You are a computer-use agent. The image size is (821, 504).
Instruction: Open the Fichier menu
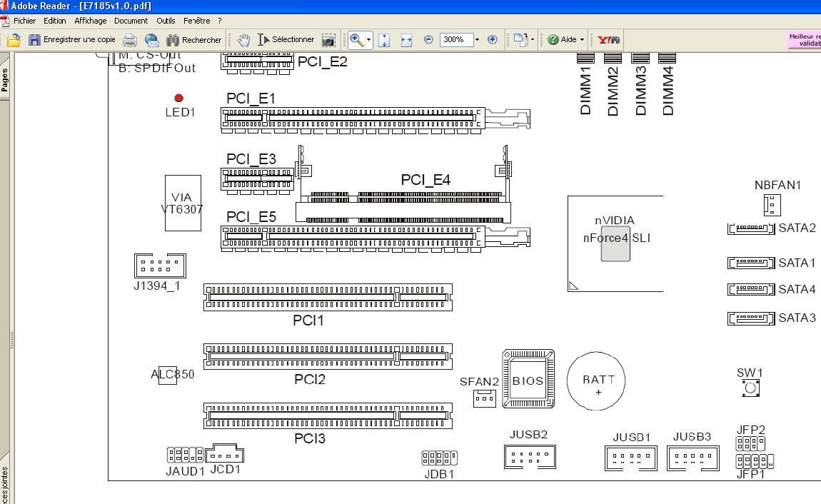(24, 21)
